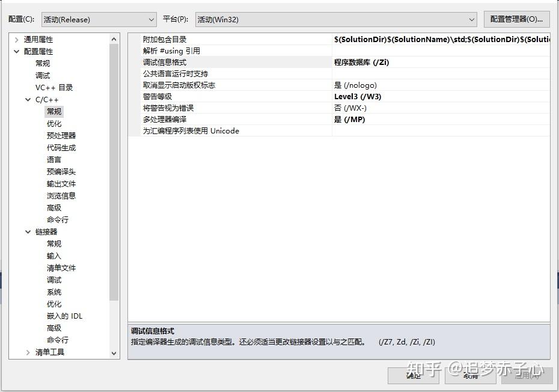Click the tree scrollbar down arrow
Viewport: 559px width, 392px height.
[x=114, y=353]
